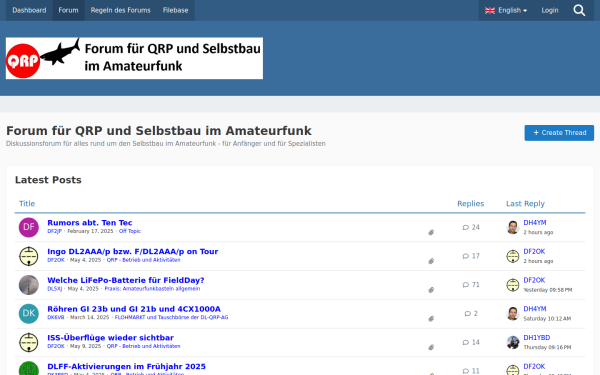This screenshot has width=600, height=375.
Task: Click the Login link
Action: pos(550,10)
